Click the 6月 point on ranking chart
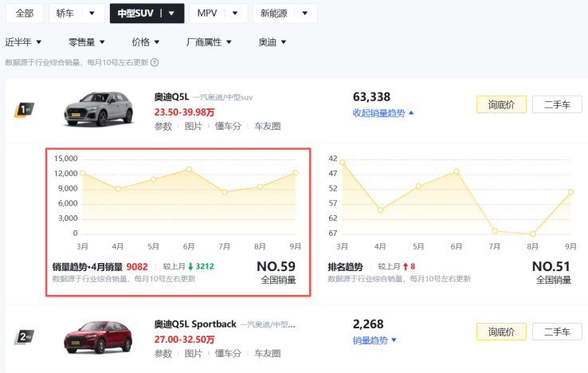 pyautogui.click(x=457, y=171)
